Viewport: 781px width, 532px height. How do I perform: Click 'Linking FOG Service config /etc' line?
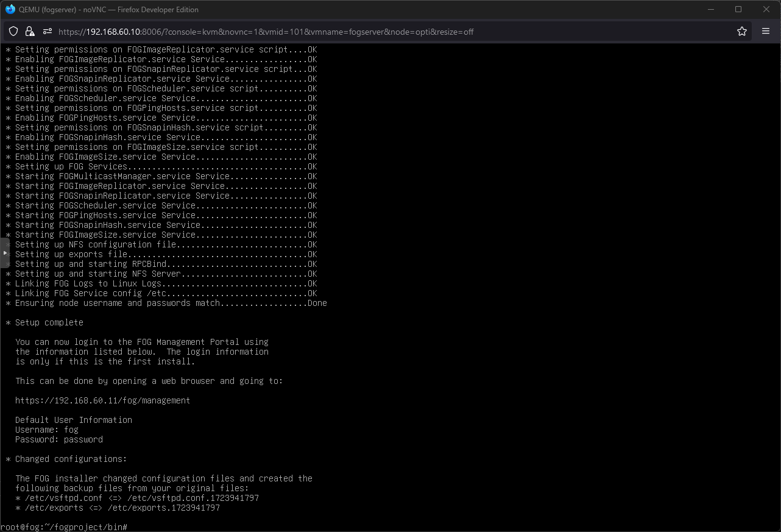tap(161, 293)
